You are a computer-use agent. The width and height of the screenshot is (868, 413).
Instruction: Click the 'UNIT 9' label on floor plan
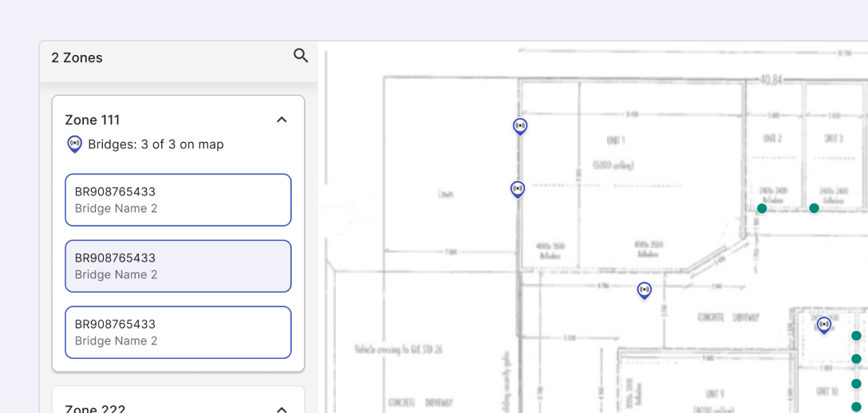716,393
